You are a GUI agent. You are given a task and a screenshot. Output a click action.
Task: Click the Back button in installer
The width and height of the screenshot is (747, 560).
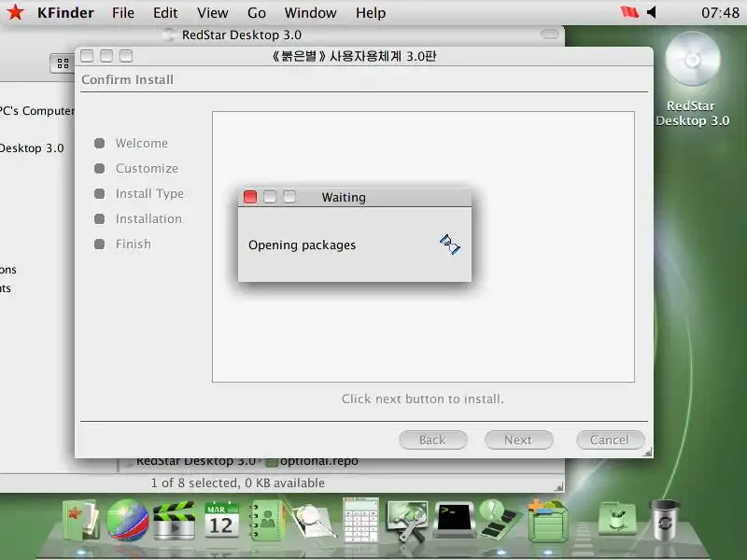(432, 440)
